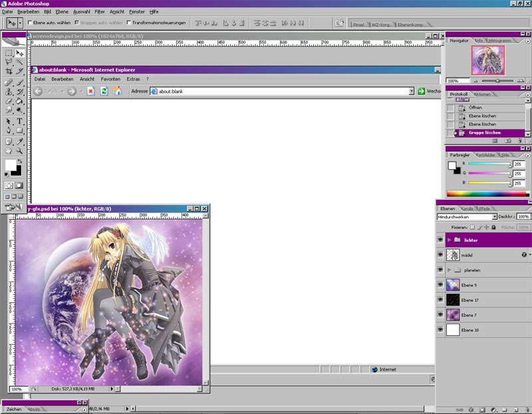Select the Clone Stamp tool

pyautogui.click(x=9, y=92)
